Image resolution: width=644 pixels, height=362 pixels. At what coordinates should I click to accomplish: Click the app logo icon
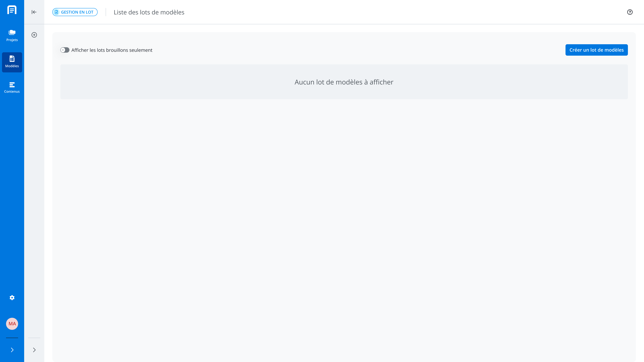point(12,10)
